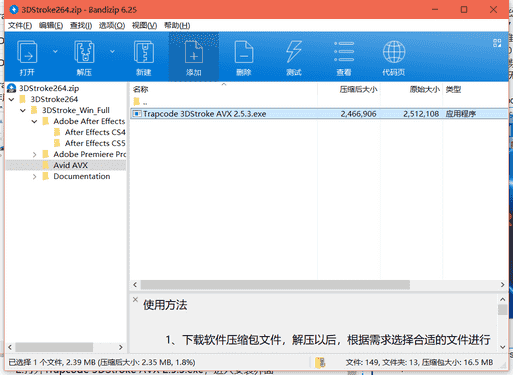The height and width of the screenshot is (375, 513).
Task: Click the Bandizip app icon in title bar
Action: pyautogui.click(x=14, y=10)
